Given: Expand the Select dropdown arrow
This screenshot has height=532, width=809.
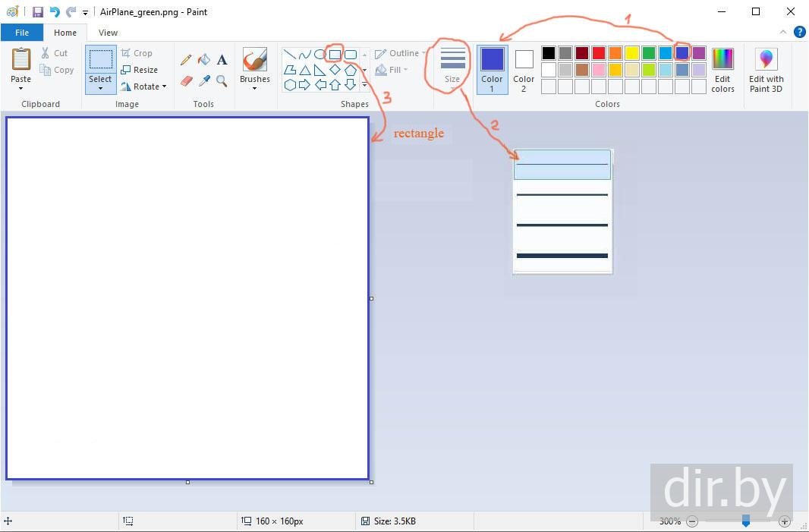Looking at the screenshot, I should pyautogui.click(x=100, y=89).
